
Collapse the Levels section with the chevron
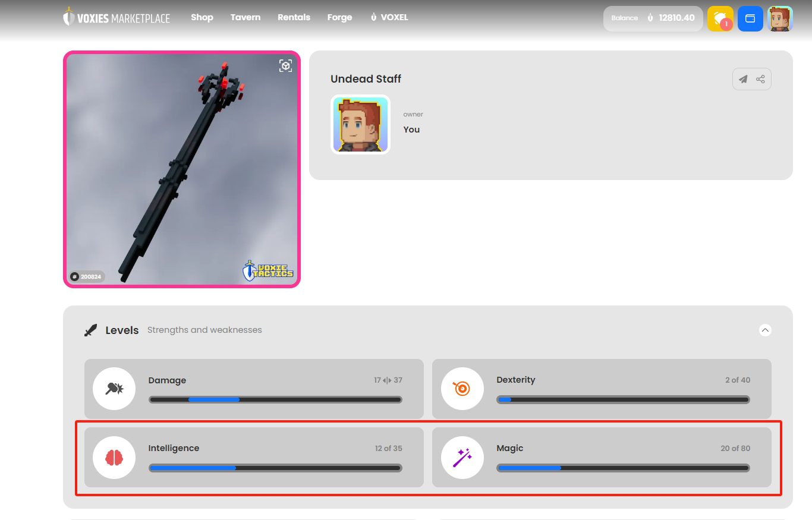[x=765, y=330]
